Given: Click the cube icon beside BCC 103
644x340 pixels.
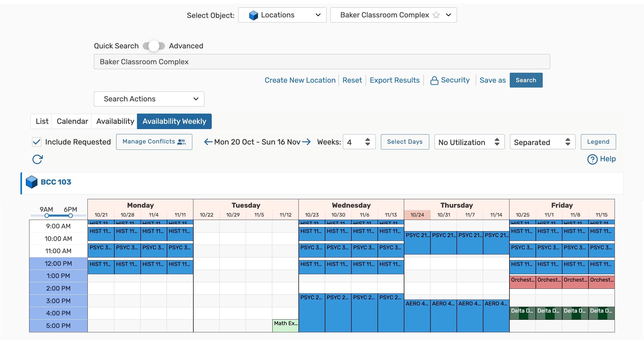Looking at the screenshot, I should point(32,182).
